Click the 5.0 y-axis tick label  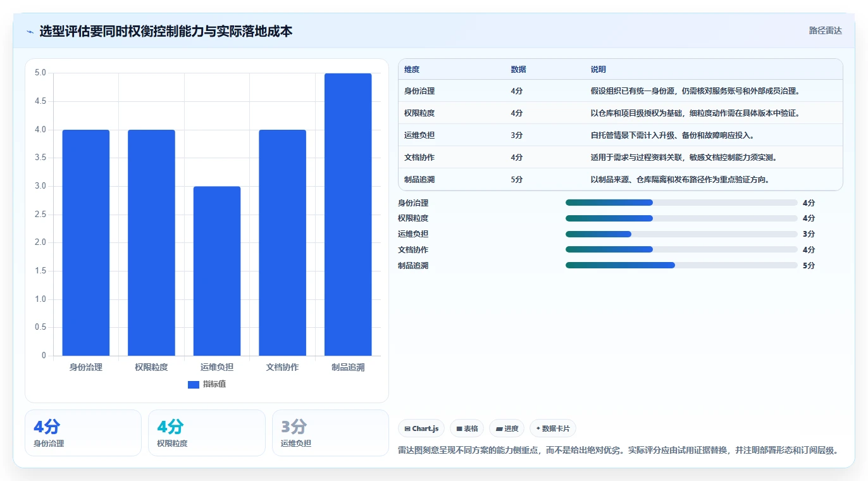click(40, 73)
